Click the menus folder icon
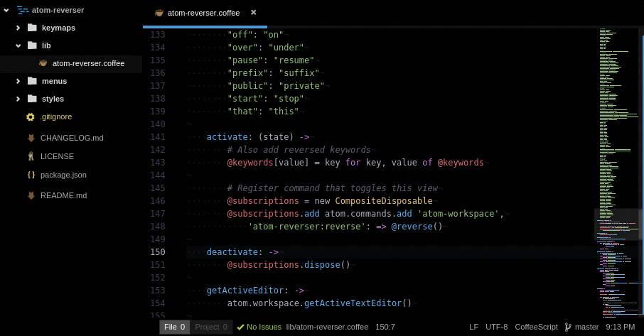Viewport: 644px width, 336px height. (x=32, y=81)
